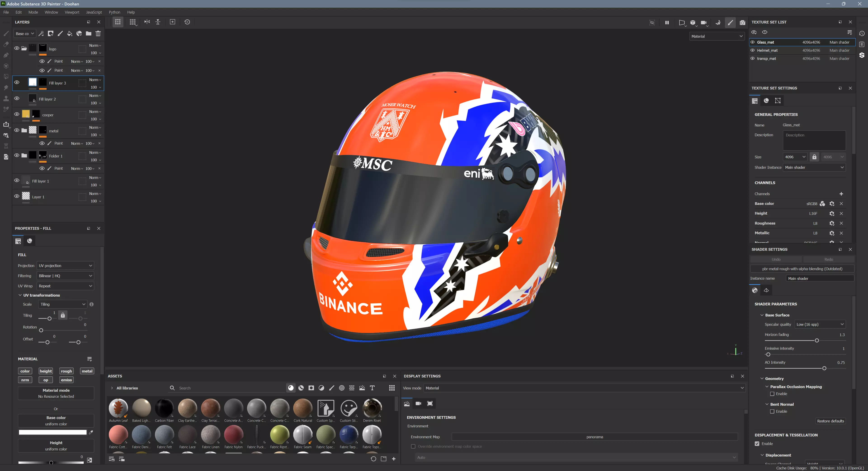Open the Python menu

tap(115, 12)
